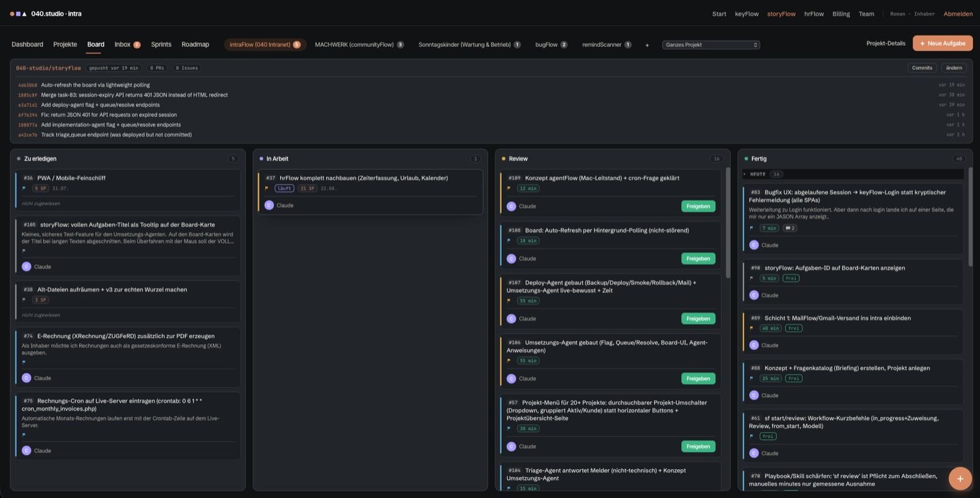The width and height of the screenshot is (980, 498).
Task: Click the 'frei' badge on card #90
Action: click(791, 278)
